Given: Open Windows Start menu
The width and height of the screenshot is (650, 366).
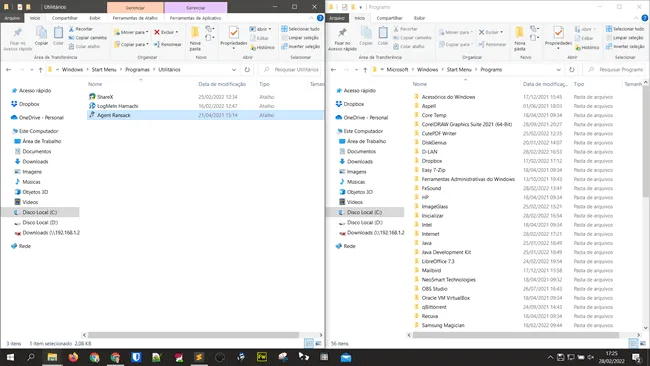Looking at the screenshot, I should point(10,357).
